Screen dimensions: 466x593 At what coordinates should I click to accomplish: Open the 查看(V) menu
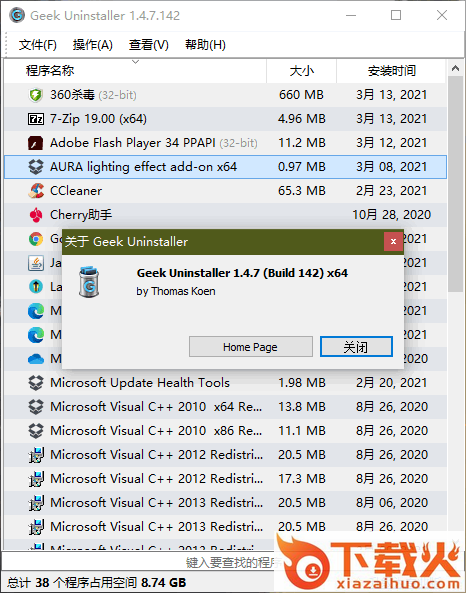tap(149, 45)
